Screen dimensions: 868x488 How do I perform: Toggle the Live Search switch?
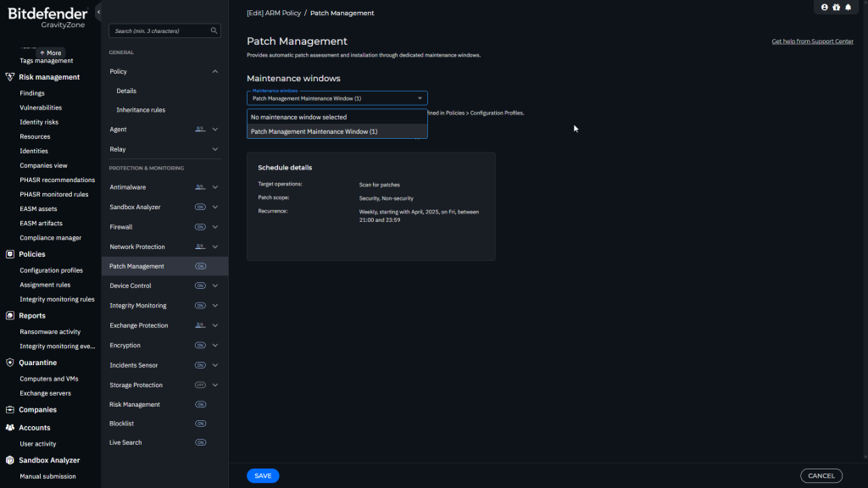click(200, 442)
